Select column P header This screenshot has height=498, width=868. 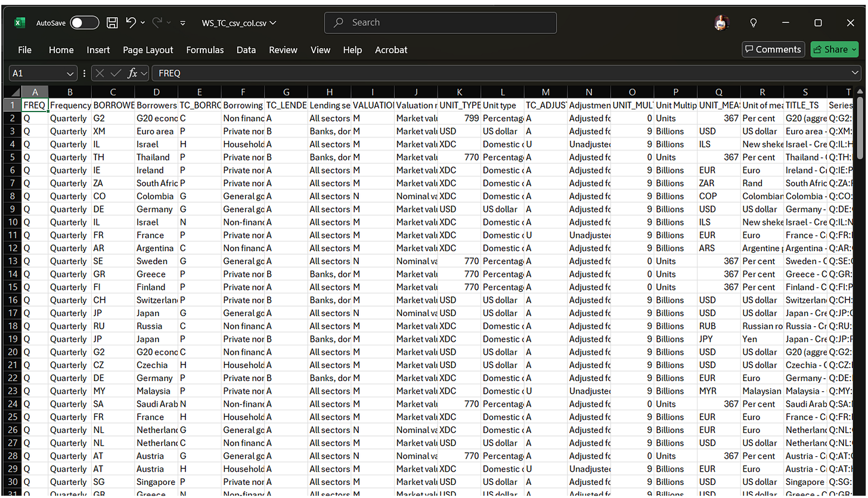click(x=675, y=92)
